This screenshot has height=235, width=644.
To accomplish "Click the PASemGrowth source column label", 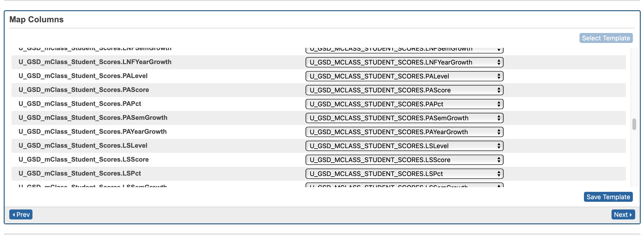I will click(93, 118).
